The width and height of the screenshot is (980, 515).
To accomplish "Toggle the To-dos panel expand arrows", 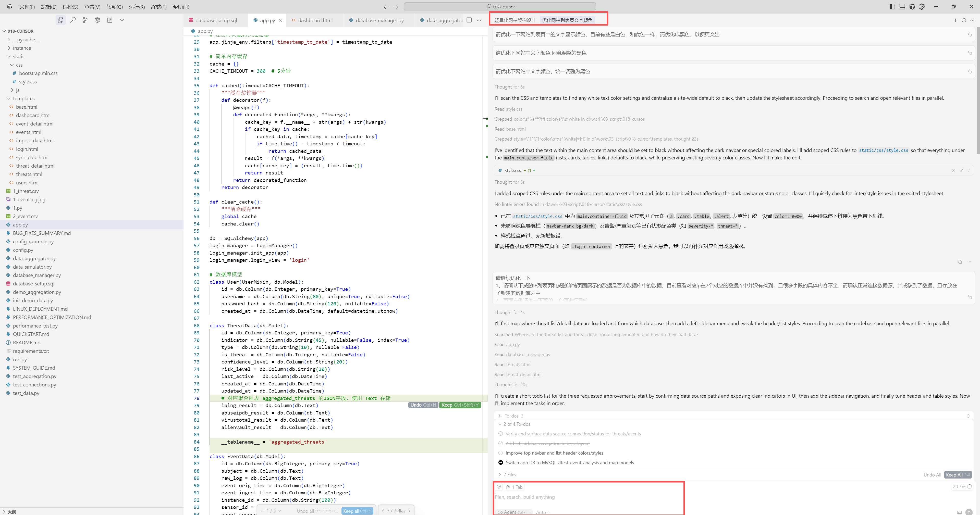I will (968, 416).
